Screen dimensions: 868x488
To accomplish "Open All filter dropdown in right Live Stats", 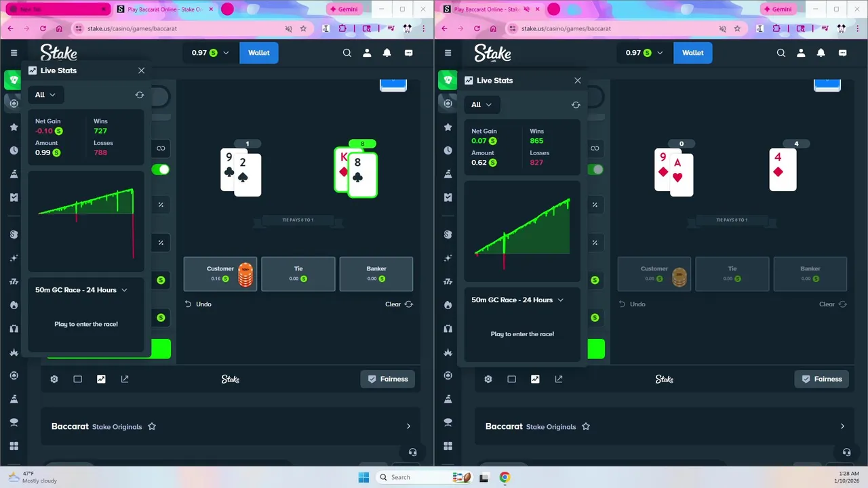I will tap(482, 104).
